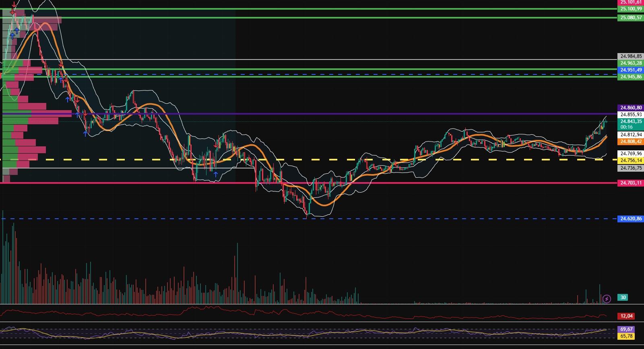Click the gray 24.736,75 price label
This screenshot has height=349, width=644.
coord(630,168)
